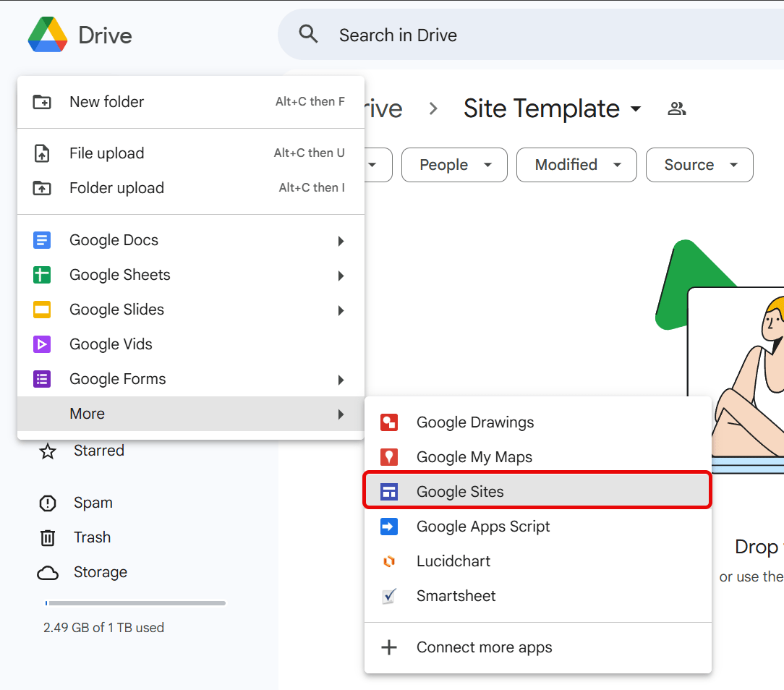Click the blue Google Docs icon
The width and height of the screenshot is (784, 690).
pos(42,240)
